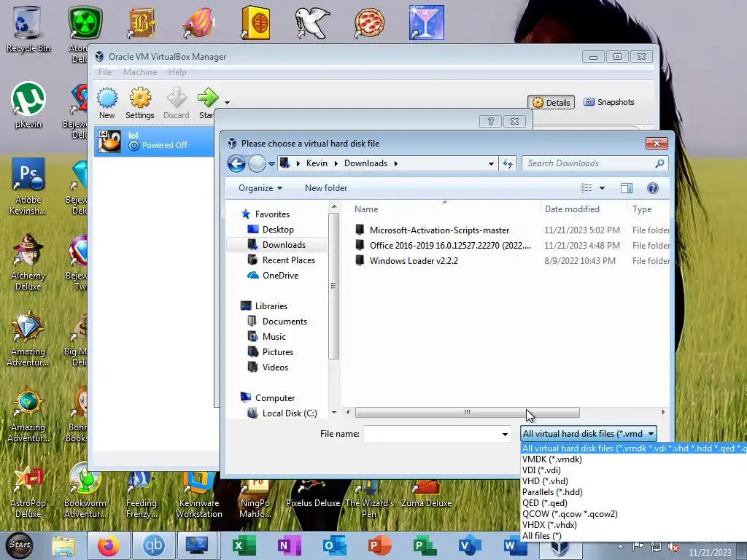Select OneDrive in the navigation pane

click(280, 275)
